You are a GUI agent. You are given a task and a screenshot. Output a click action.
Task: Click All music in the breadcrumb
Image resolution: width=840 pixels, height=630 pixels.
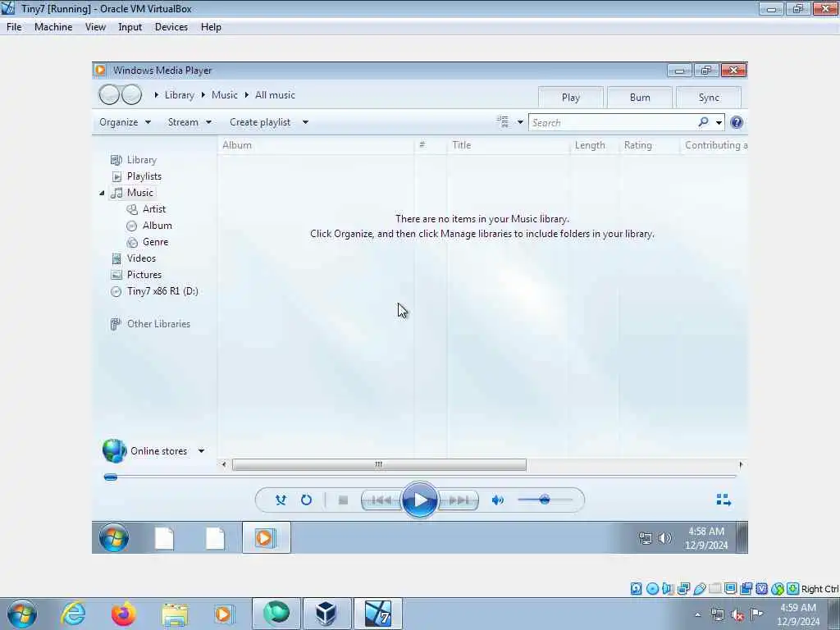coord(275,95)
